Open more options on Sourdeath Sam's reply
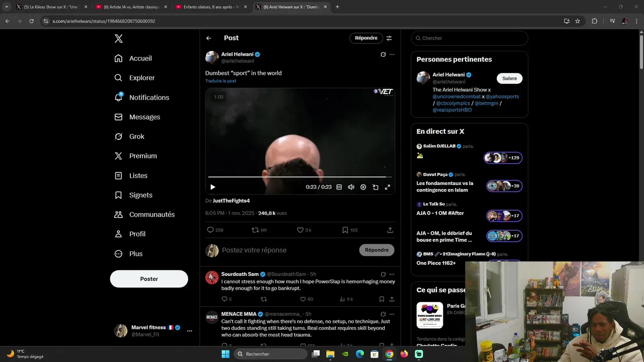Screen dimensions: 644x362 pos(392,274)
